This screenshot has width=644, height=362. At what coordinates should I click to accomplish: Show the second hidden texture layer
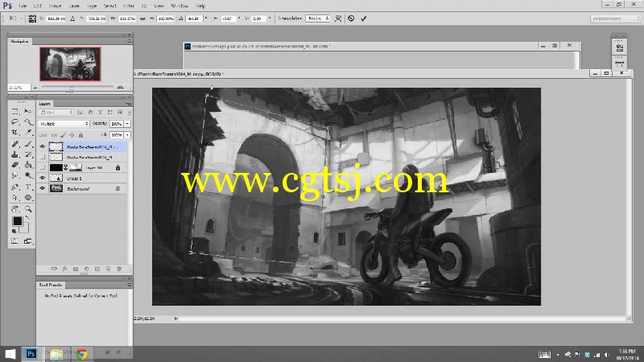43,157
